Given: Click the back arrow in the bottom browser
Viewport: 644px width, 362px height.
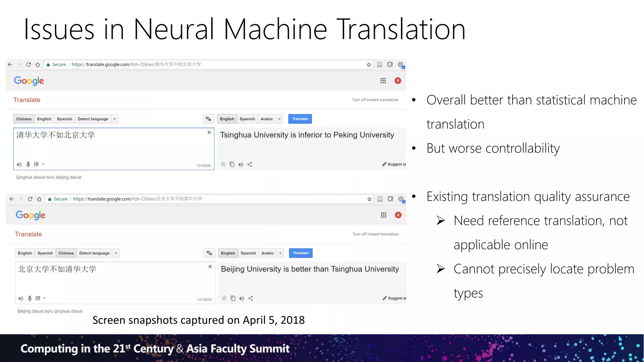Looking at the screenshot, I should (x=12, y=199).
